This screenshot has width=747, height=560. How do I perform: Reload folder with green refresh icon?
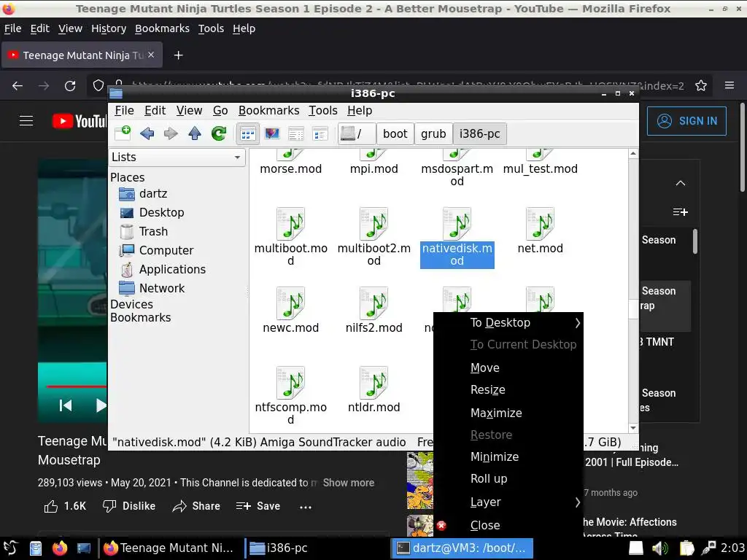point(219,134)
